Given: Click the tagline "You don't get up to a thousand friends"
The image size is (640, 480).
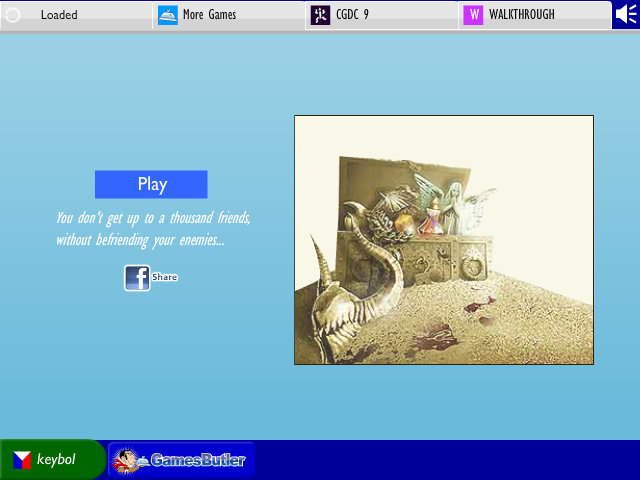Looking at the screenshot, I should point(153,218).
